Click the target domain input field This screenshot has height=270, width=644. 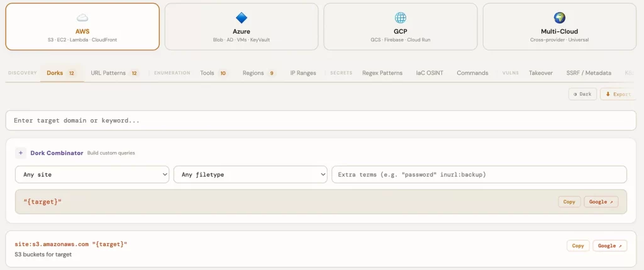(x=321, y=121)
